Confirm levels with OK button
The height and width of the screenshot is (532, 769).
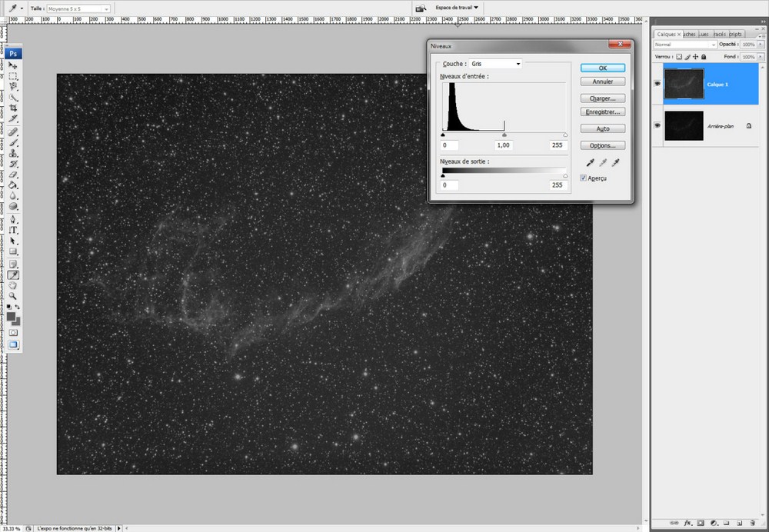pyautogui.click(x=603, y=68)
